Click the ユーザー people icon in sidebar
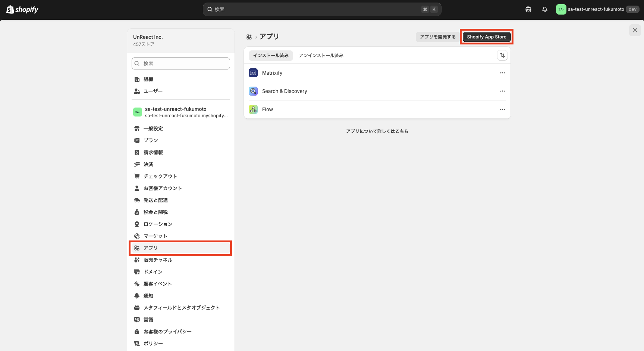Viewport: 644px width, 351px height. [x=137, y=91]
